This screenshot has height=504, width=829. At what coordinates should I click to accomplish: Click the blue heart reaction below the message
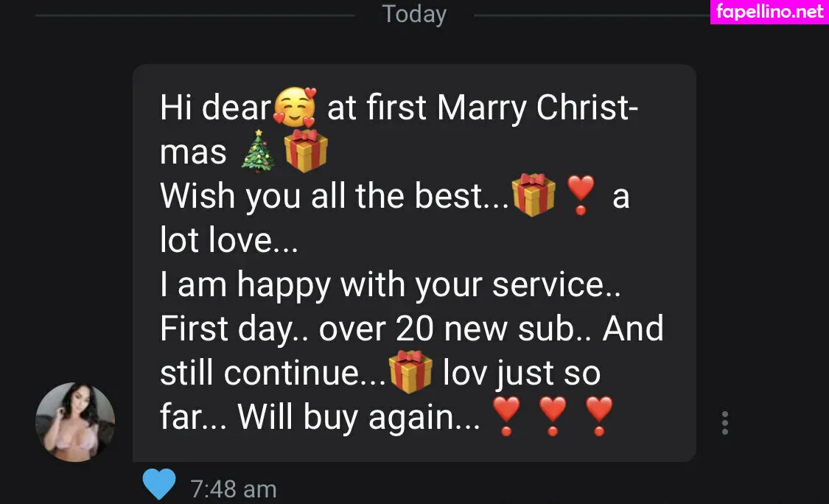pos(159,485)
